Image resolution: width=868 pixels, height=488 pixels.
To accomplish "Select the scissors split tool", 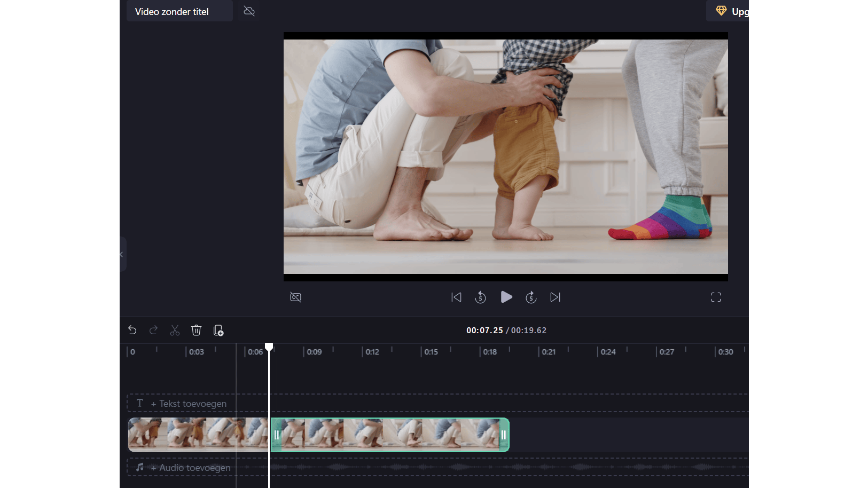I will pyautogui.click(x=175, y=330).
